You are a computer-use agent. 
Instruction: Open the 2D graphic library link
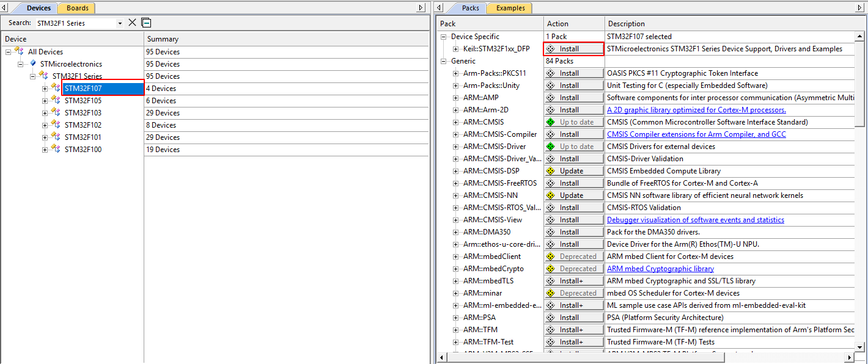[696, 110]
